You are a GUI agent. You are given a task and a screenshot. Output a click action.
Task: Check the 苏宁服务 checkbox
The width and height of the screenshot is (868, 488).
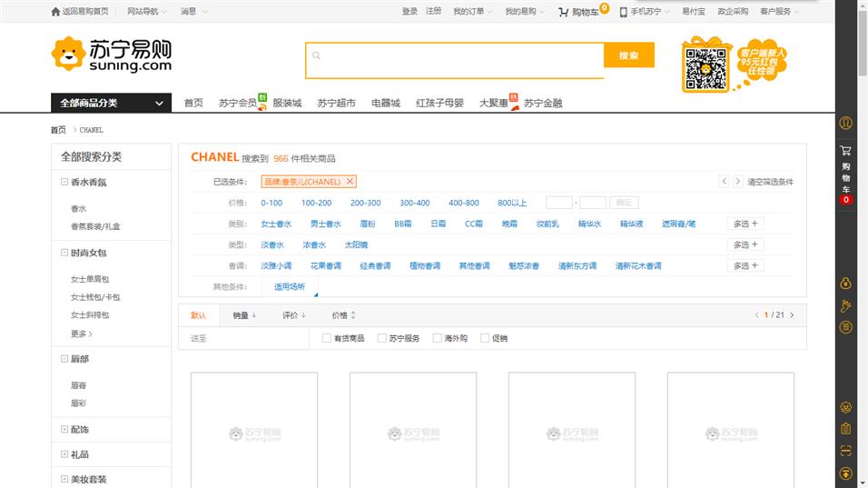point(382,338)
